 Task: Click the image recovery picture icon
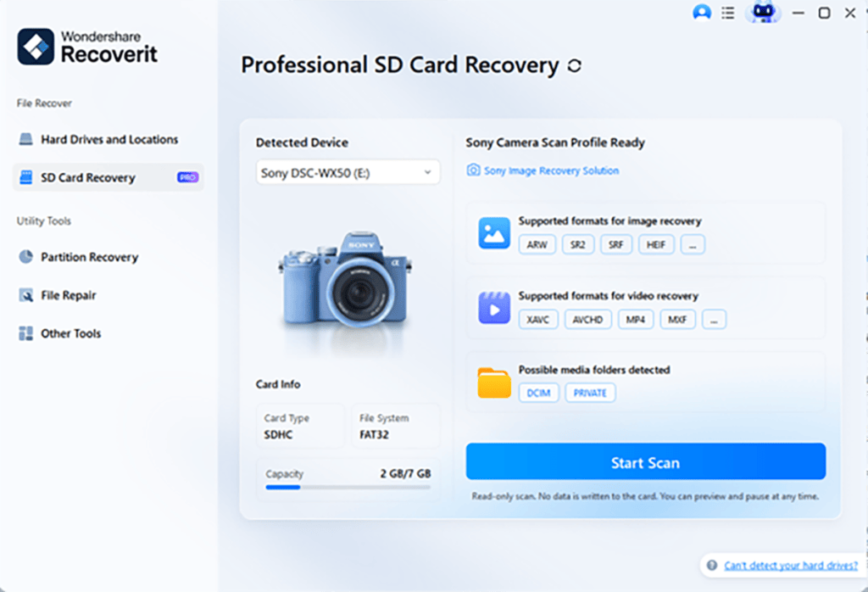[x=494, y=233]
